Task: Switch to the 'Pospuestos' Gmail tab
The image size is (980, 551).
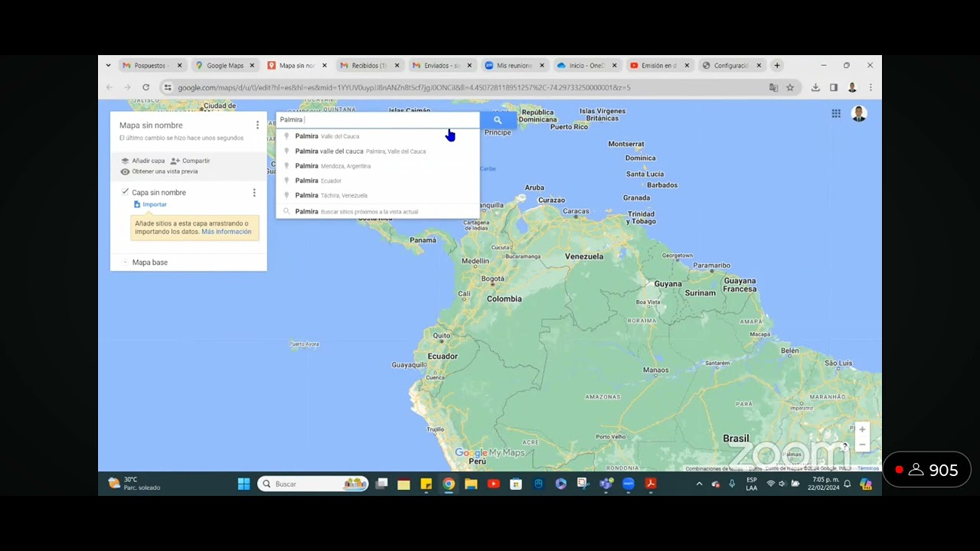Action: tap(150, 66)
